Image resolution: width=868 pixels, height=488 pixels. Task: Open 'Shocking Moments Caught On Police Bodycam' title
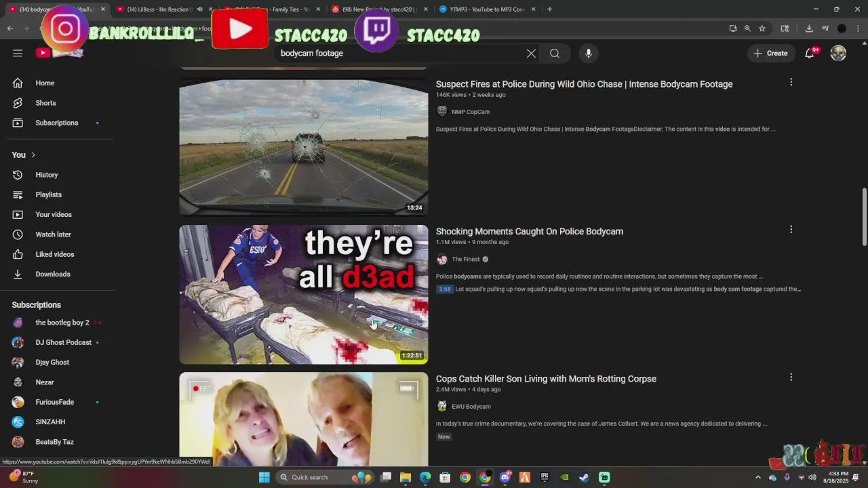530,231
